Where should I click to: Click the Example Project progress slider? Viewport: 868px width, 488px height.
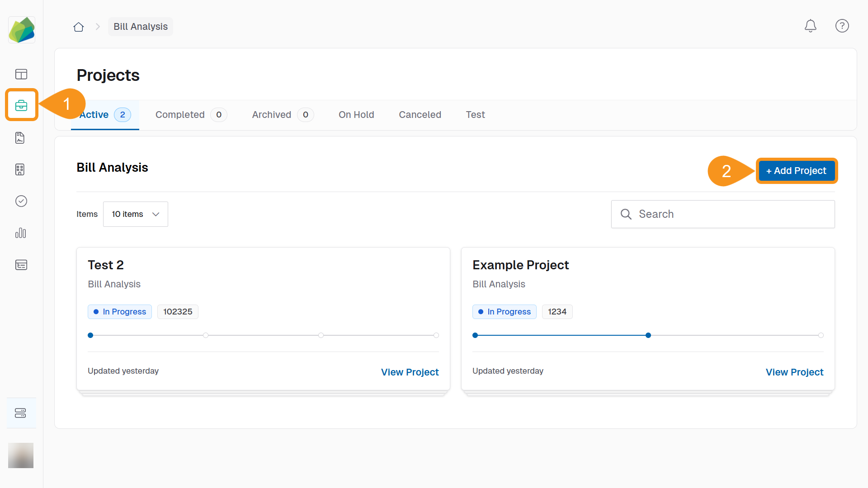tap(648, 335)
